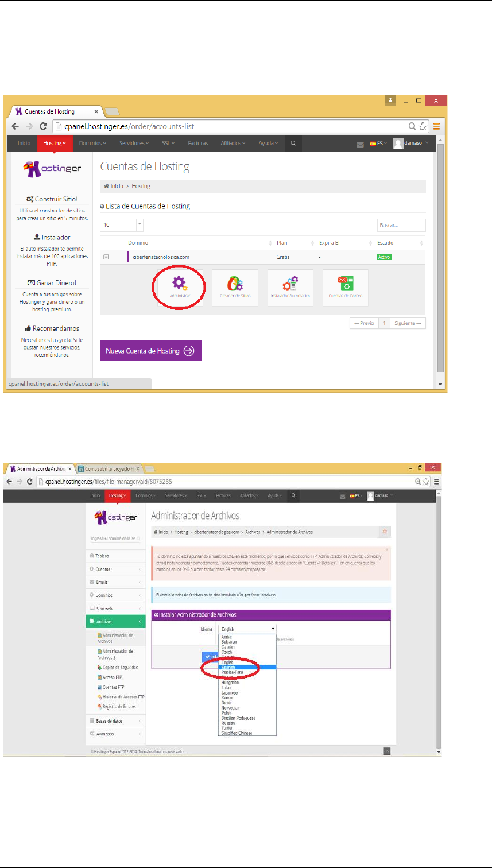492x868 pixels.
Task: Bookmark the file-manager page with the star icon
Action: point(427,482)
